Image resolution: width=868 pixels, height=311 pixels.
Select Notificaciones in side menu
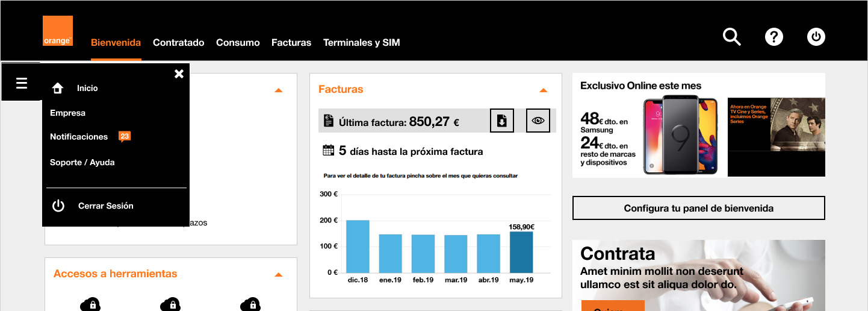(79, 137)
